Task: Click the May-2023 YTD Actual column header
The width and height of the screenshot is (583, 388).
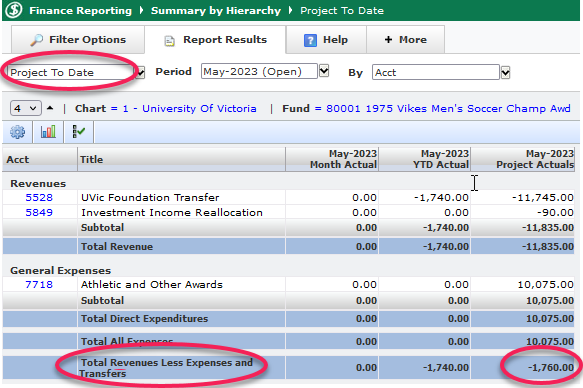Action: click(425, 159)
